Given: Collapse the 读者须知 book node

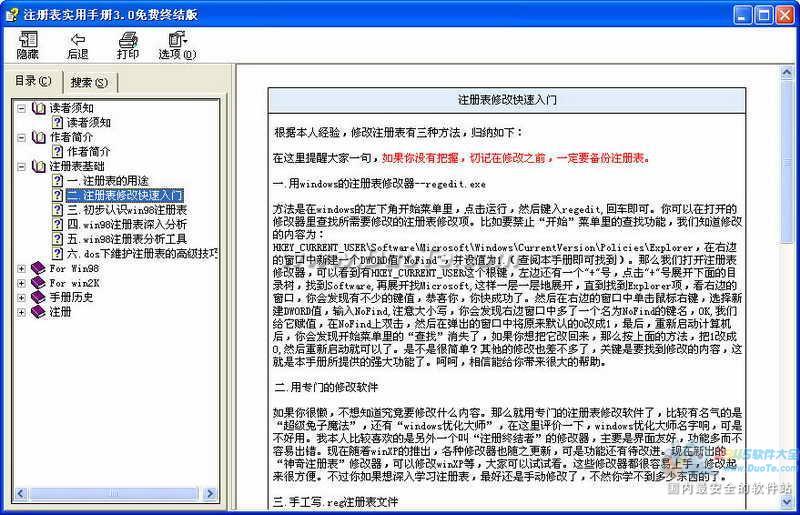Looking at the screenshot, I should point(21,108).
